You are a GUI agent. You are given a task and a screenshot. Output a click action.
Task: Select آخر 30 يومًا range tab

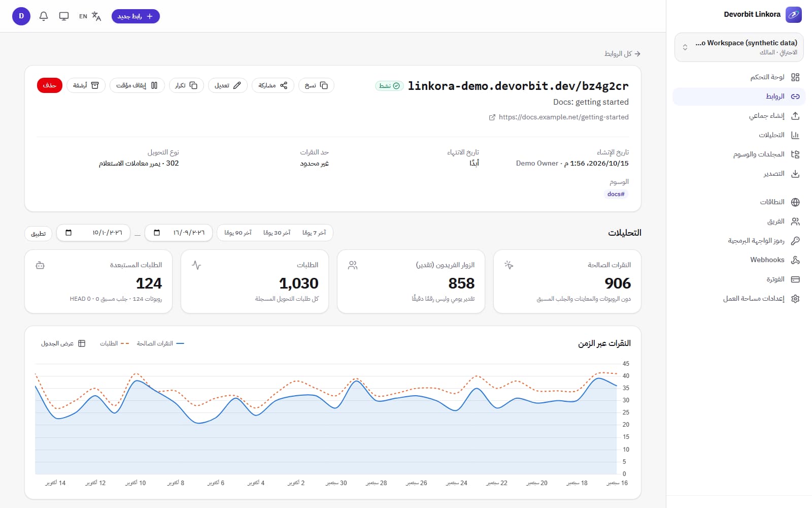point(277,233)
